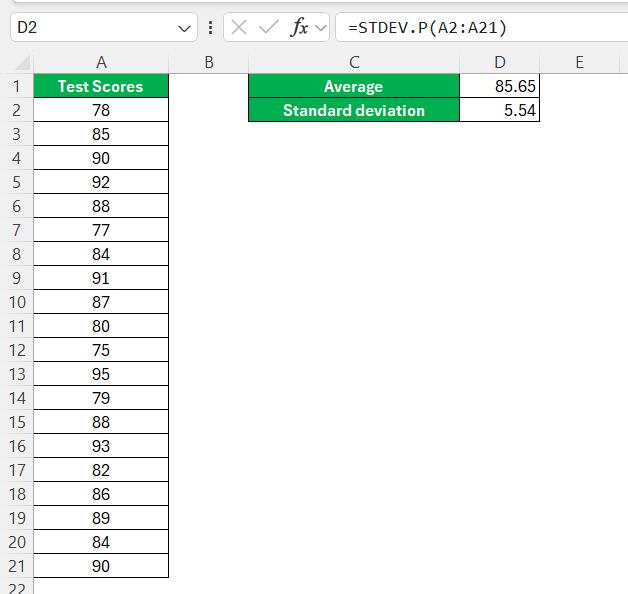Select row 10 header
Viewport: 628px width, 594px height.
click(17, 302)
